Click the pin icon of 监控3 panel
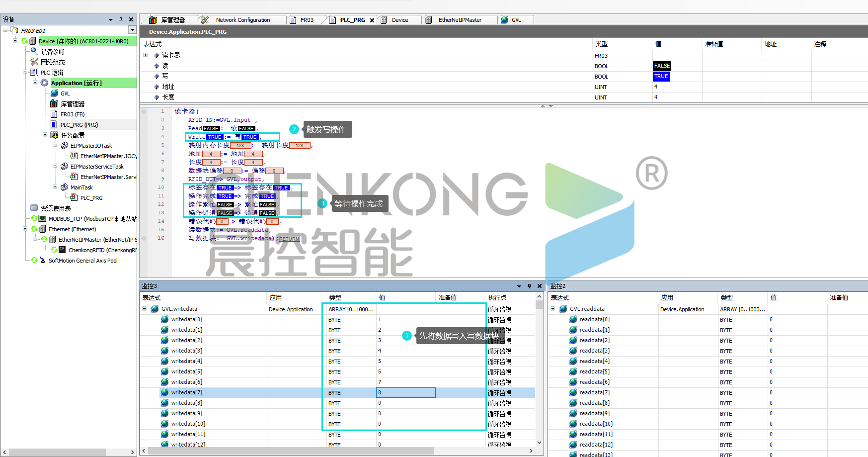 coord(529,286)
